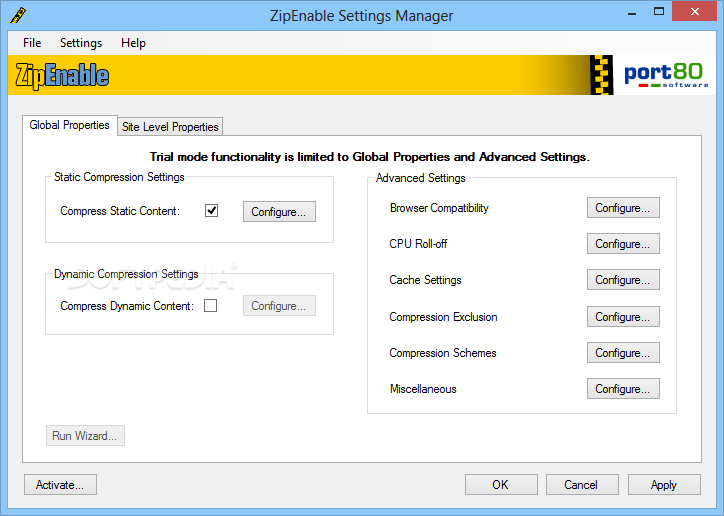Configure Cache Settings
Image resolution: width=724 pixels, height=516 pixels.
(623, 280)
